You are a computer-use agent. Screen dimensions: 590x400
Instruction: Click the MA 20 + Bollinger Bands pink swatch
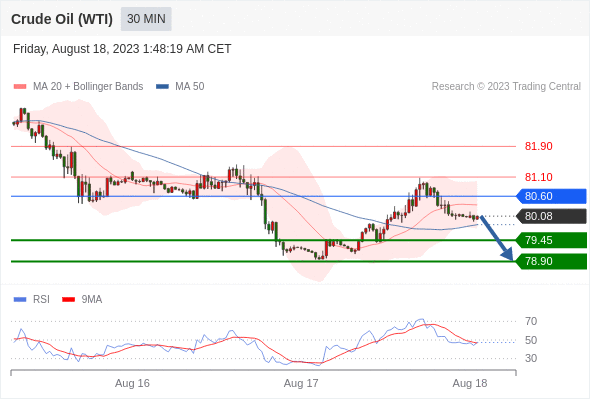pos(20,87)
